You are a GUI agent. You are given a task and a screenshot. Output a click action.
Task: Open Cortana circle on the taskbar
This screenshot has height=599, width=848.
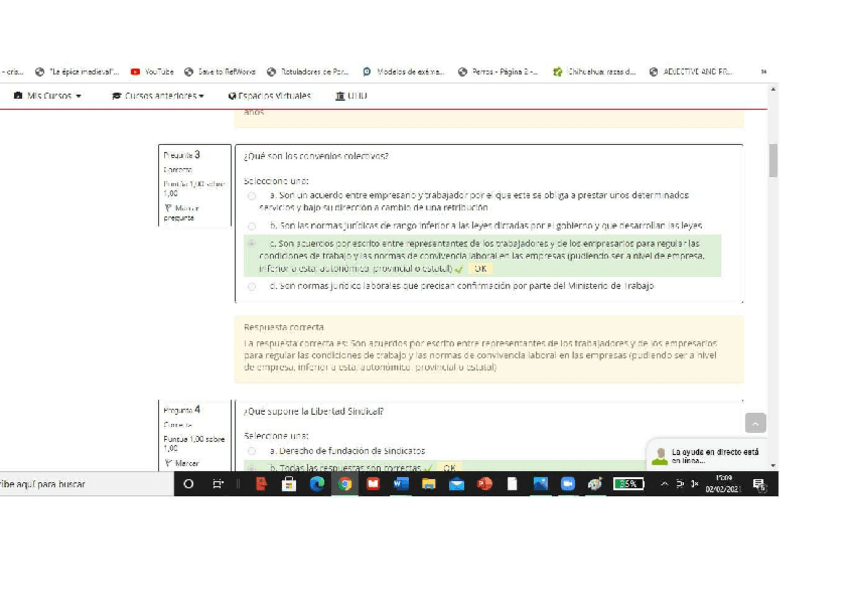[188, 484]
